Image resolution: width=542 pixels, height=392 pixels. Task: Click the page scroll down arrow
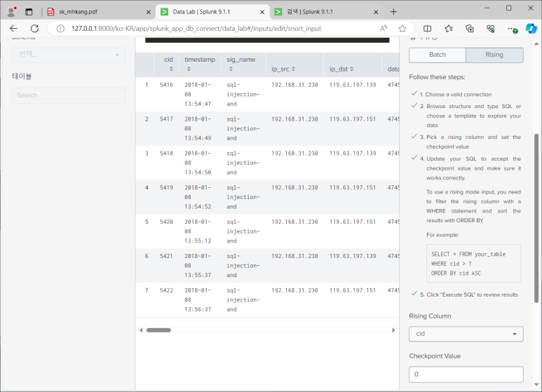536,384
